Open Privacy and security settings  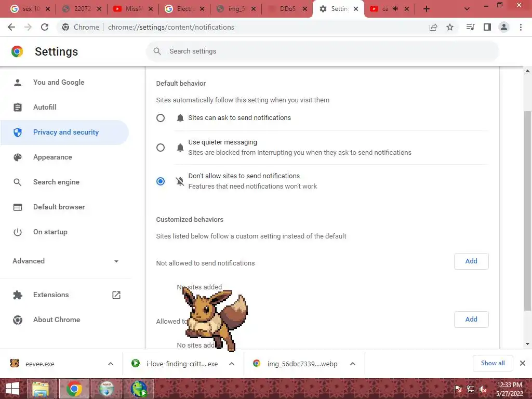tap(64, 132)
